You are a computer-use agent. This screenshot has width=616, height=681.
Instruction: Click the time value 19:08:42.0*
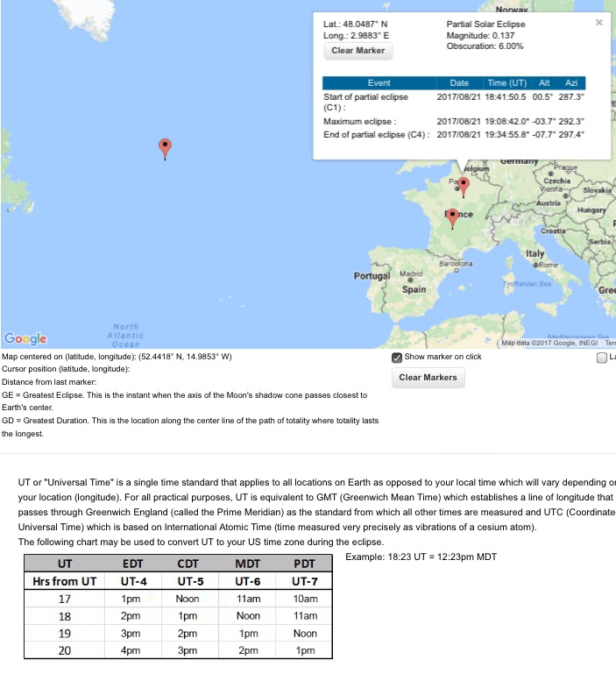coord(507,122)
